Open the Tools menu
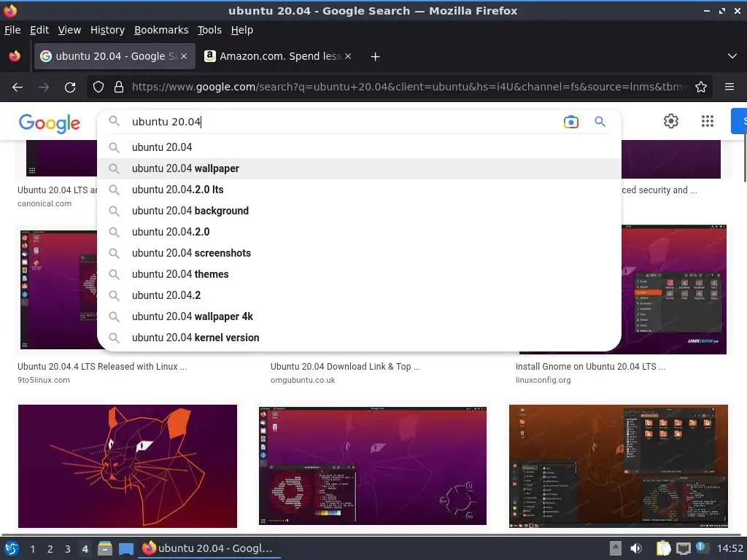This screenshot has width=747, height=560. coord(209,30)
